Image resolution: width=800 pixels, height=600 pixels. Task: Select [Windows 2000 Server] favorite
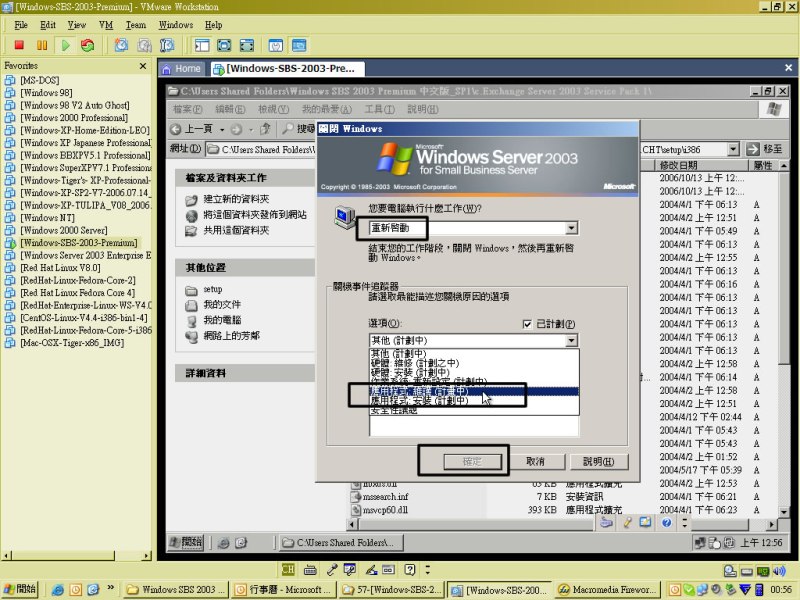63,230
